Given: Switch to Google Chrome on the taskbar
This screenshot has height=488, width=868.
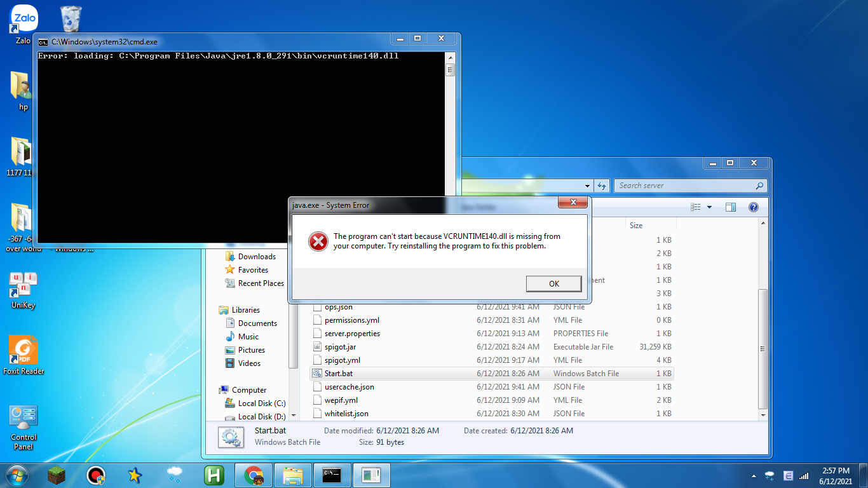Looking at the screenshot, I should click(254, 475).
